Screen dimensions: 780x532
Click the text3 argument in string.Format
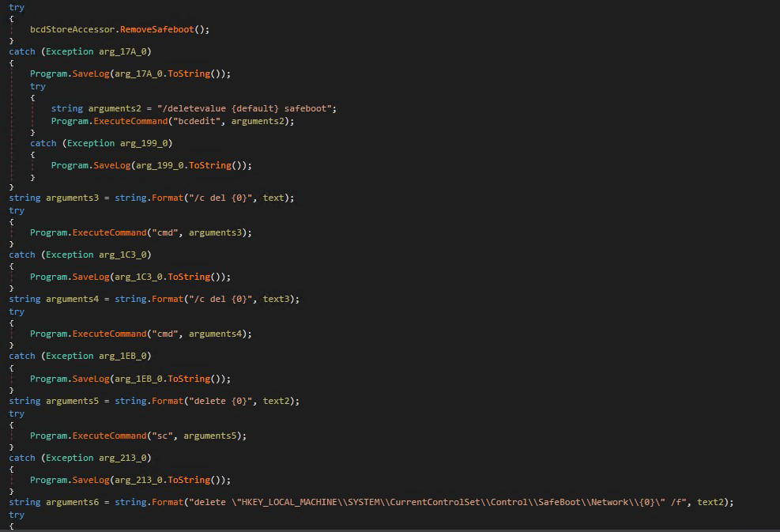click(x=276, y=299)
